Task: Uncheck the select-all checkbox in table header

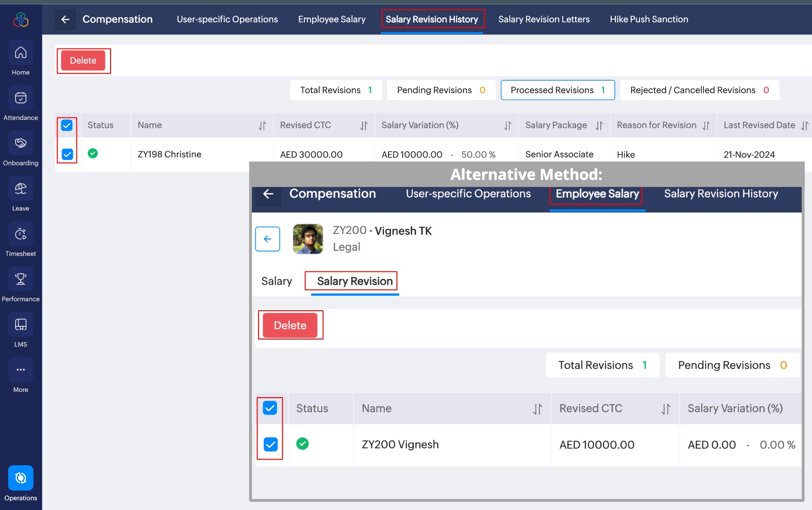Action: [x=67, y=125]
